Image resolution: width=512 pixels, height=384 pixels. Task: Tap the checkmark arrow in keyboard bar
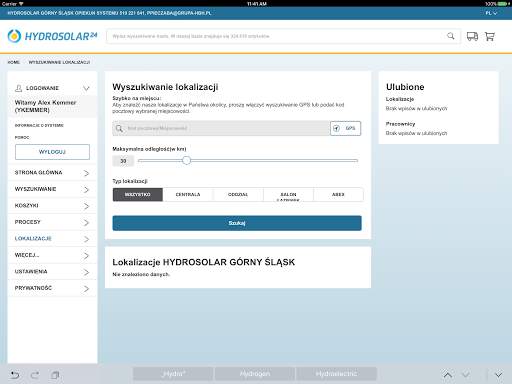coord(466,375)
